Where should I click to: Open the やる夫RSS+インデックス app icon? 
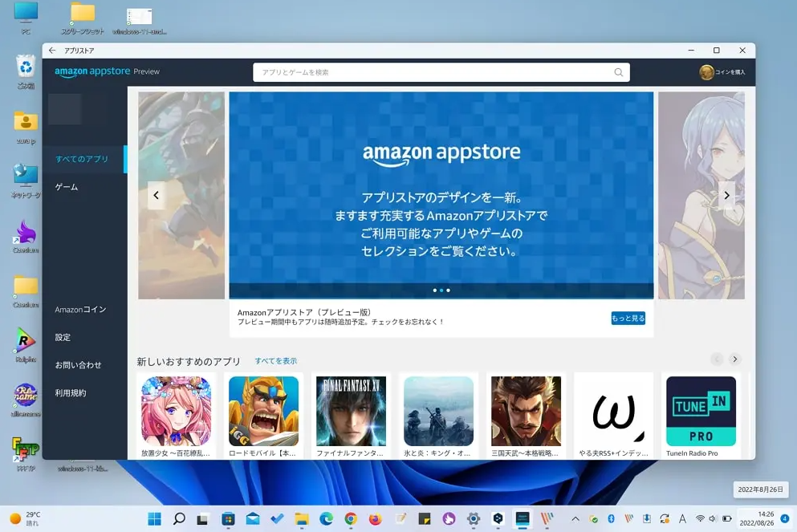(x=613, y=411)
